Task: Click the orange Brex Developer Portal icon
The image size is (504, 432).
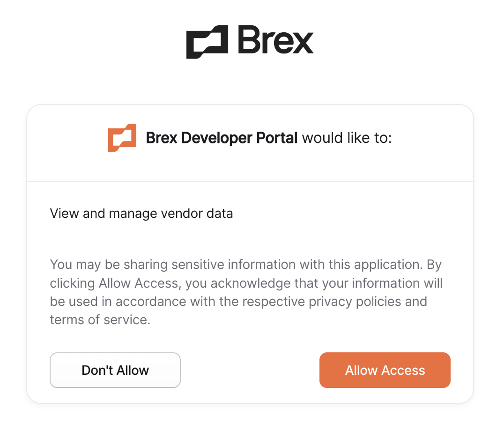Action: point(122,138)
